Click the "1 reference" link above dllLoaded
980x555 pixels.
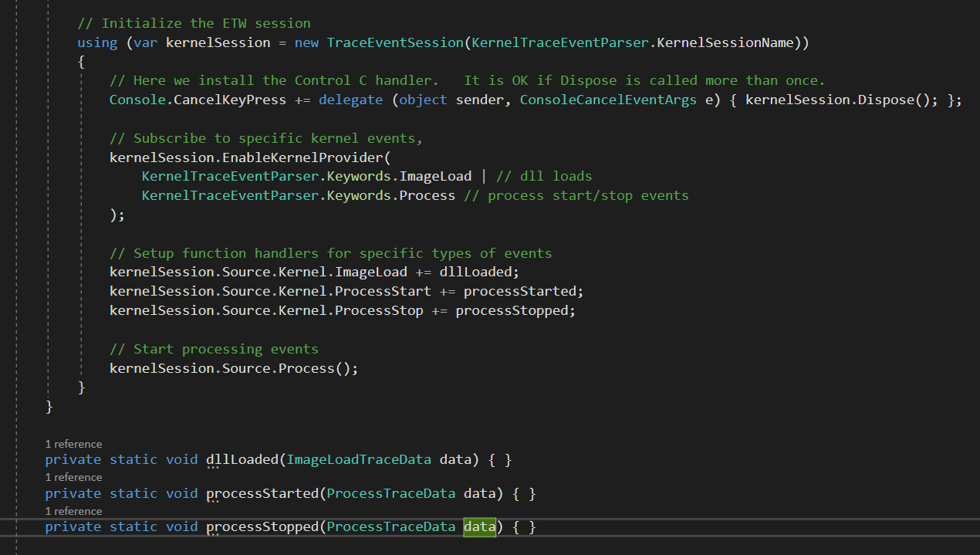pyautogui.click(x=73, y=443)
